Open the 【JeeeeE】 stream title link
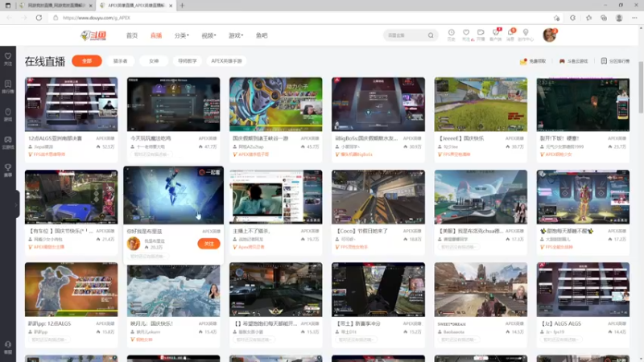This screenshot has height=362, width=644. point(461,138)
